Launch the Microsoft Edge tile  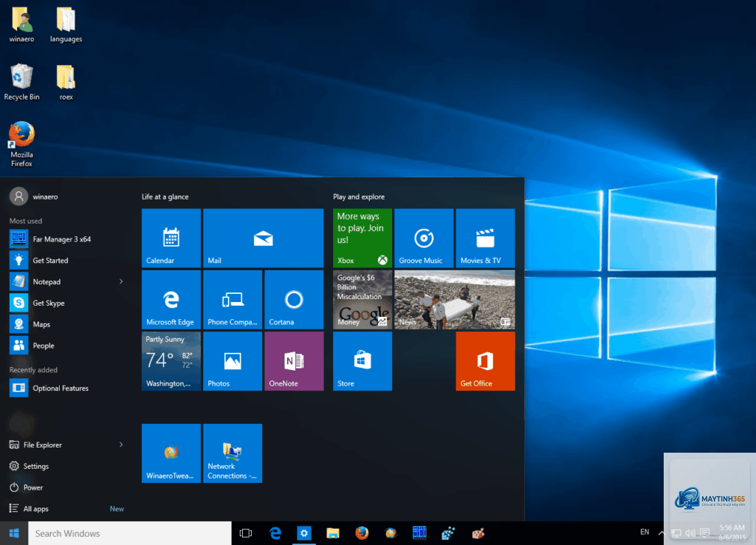coord(171,300)
